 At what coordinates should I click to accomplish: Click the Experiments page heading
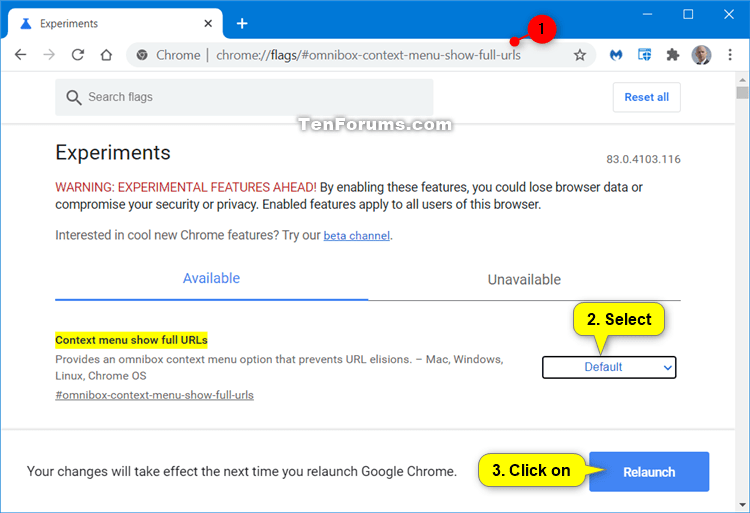pyautogui.click(x=113, y=153)
